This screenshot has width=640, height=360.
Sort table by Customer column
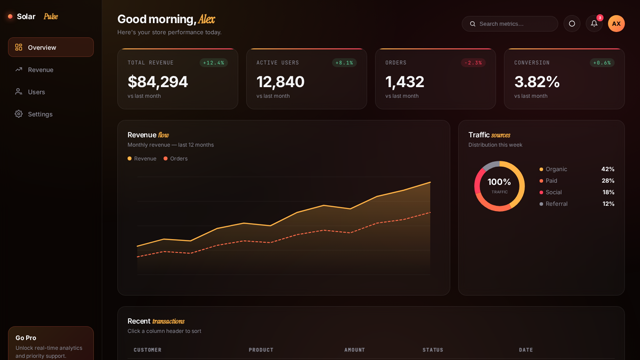[x=147, y=350]
